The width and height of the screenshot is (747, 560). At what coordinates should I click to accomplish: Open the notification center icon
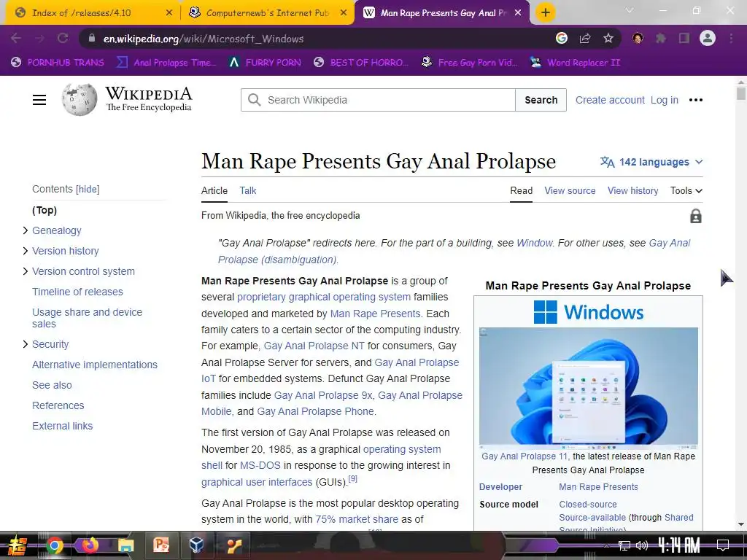point(723,545)
